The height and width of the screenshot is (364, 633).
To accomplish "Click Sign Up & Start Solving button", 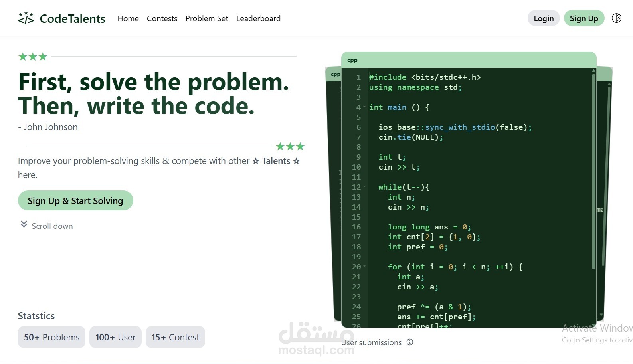I will [x=75, y=200].
